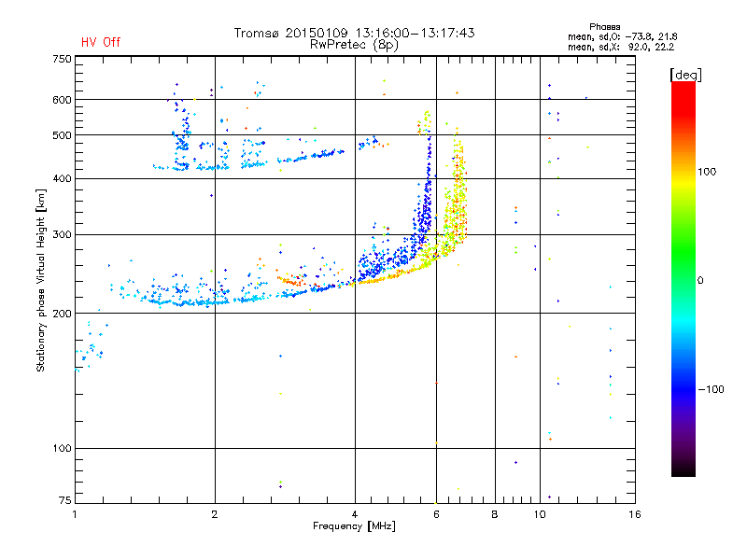This screenshot has width=747, height=560.
Task: Click the mean, sd,O phase statistics line
Action: point(627,36)
